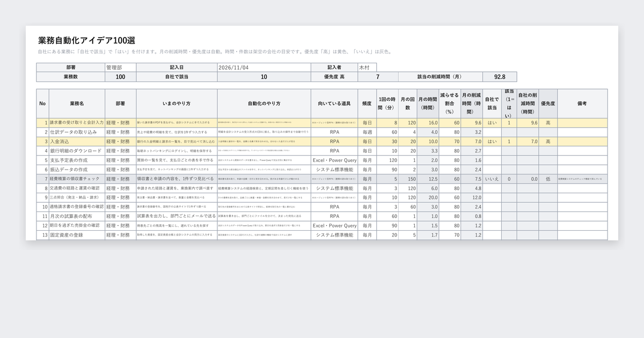Select the いいえ cell in 経費精算 row
This screenshot has width=644, height=338.
coord(492,179)
